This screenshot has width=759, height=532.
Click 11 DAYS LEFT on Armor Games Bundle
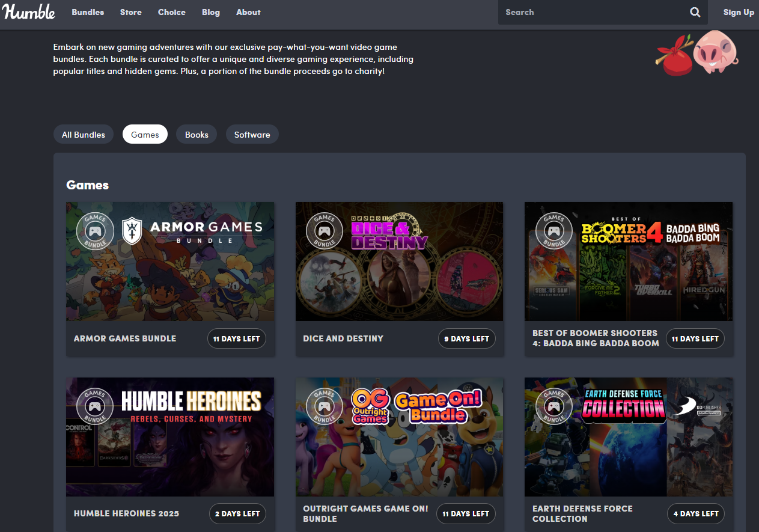tap(237, 338)
